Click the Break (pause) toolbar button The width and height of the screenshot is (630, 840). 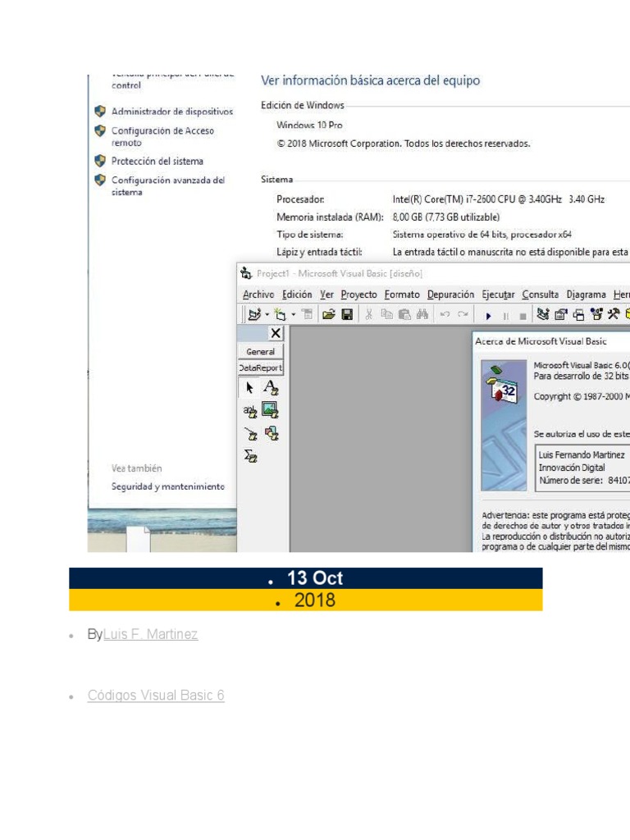click(x=505, y=316)
